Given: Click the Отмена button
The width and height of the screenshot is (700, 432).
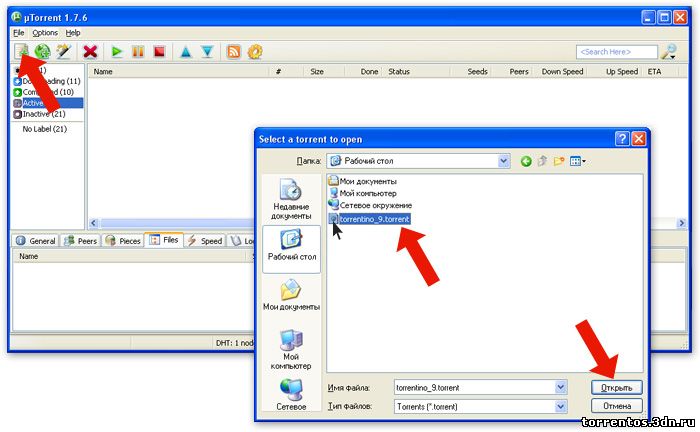Looking at the screenshot, I should click(616, 406).
